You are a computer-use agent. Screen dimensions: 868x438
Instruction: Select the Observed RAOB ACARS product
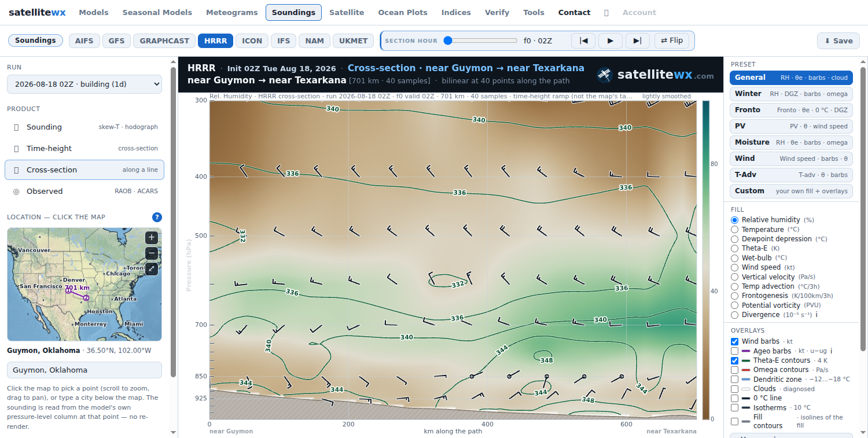pyautogui.click(x=84, y=192)
